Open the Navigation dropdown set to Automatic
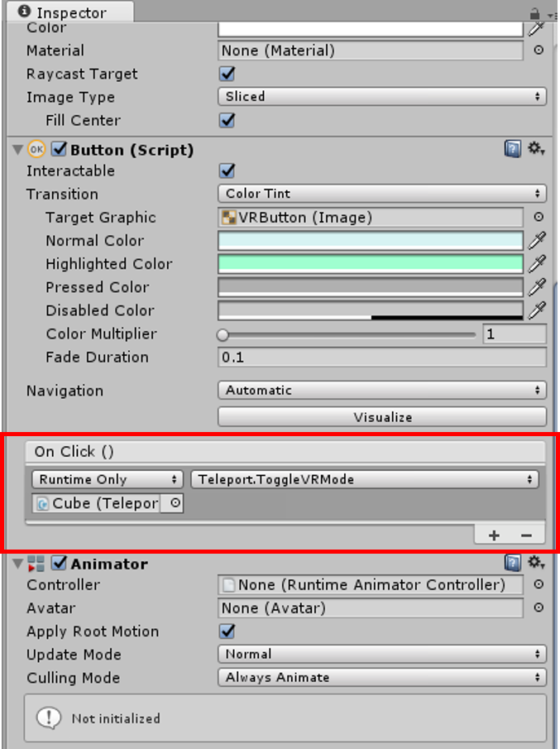Screen dimensions: 560x749 (x=382, y=391)
